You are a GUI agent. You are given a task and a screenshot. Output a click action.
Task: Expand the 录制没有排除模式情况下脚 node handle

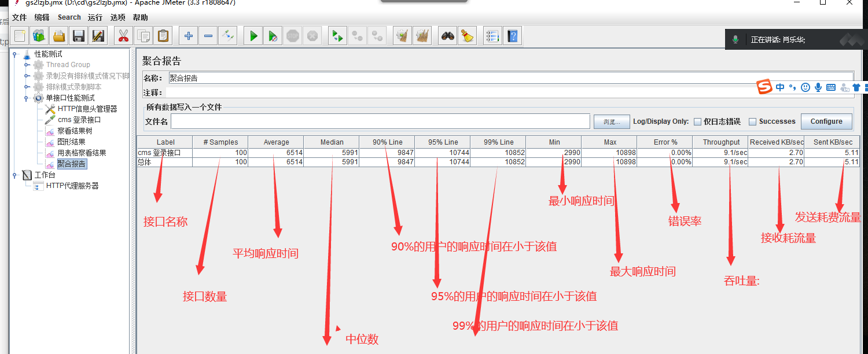[26, 76]
